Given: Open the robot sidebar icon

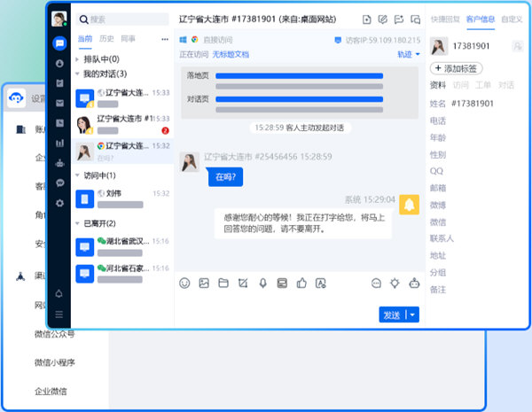Looking at the screenshot, I should click(x=59, y=163).
